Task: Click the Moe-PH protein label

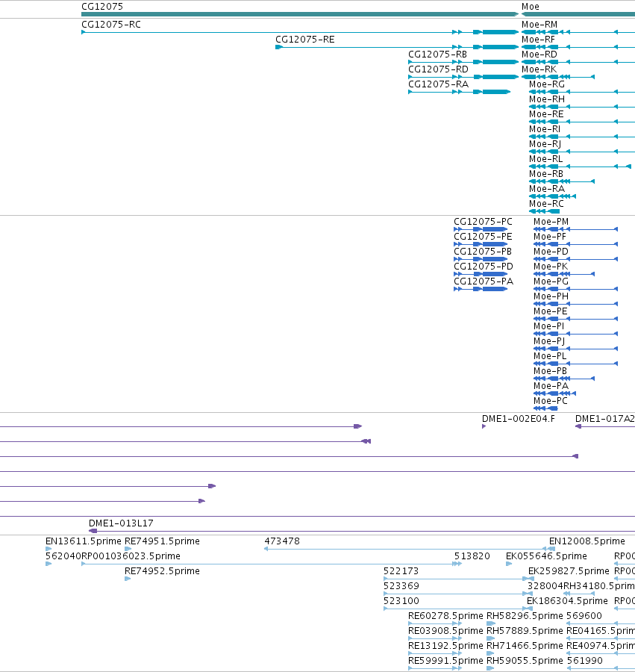Action: coord(551,296)
